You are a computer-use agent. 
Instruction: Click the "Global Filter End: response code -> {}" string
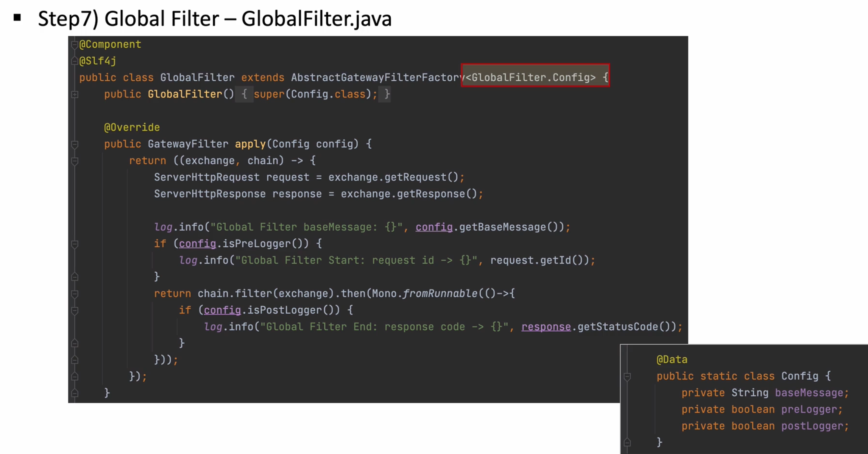pos(384,326)
